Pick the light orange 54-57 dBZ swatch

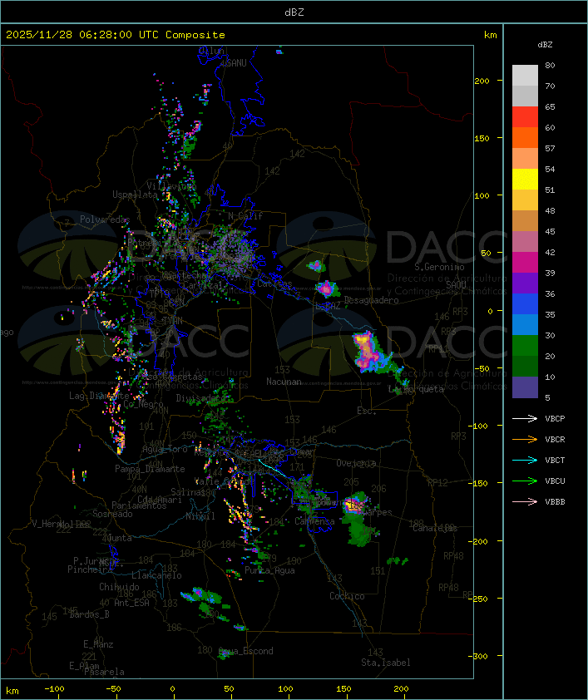tap(525, 159)
